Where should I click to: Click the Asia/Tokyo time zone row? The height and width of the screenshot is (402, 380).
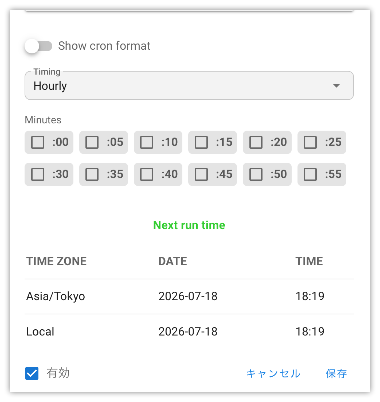tap(189, 296)
